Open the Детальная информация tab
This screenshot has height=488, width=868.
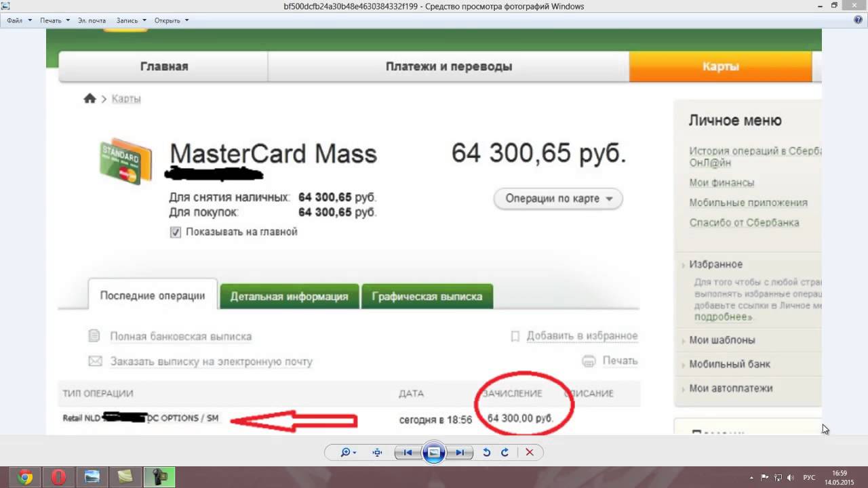pos(289,296)
